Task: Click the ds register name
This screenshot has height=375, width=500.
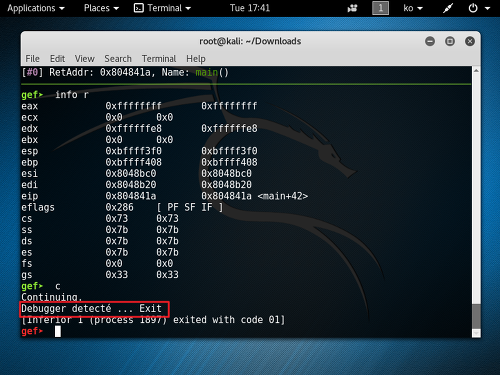Action: pyautogui.click(x=27, y=241)
